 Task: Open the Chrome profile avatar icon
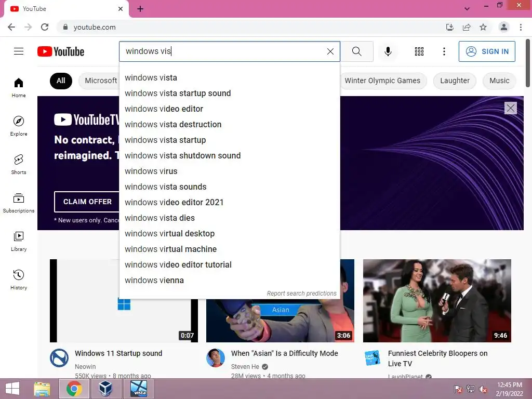click(x=504, y=27)
